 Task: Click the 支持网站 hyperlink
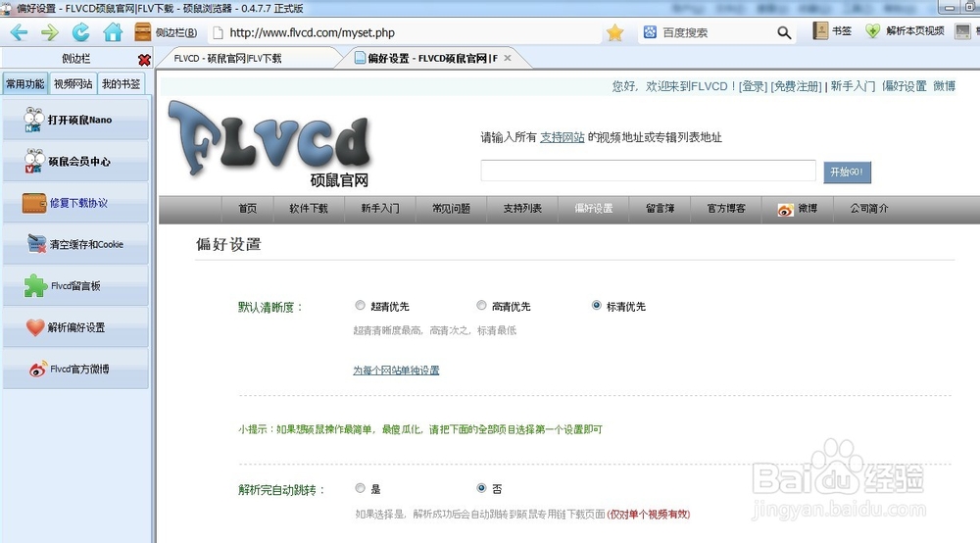tap(562, 137)
